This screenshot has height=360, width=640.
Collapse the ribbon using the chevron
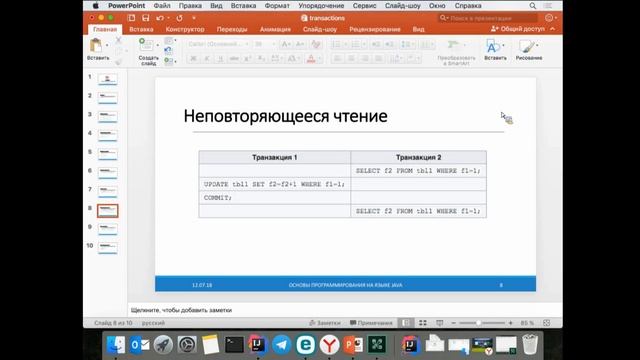[552, 29]
